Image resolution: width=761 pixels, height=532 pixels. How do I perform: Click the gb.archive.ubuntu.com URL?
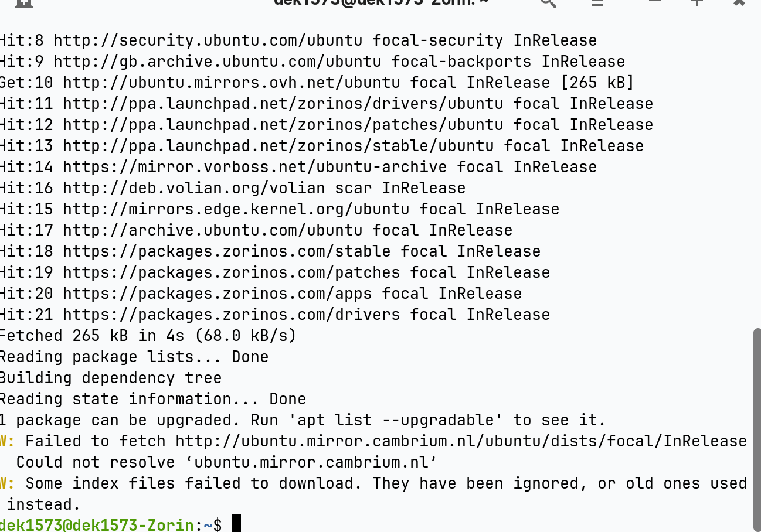218,62
